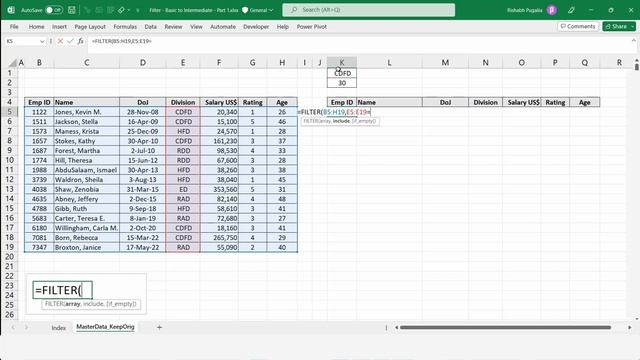Click the horizontal scrollbar thumb
Screen dimensions: 640x360
[x=505, y=327]
